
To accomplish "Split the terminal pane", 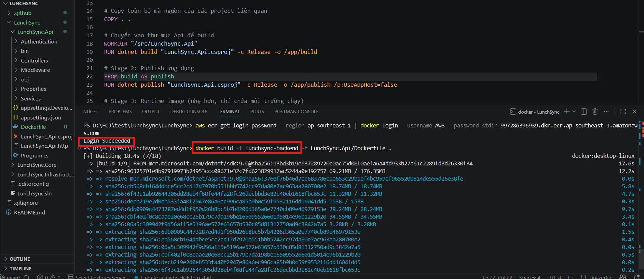I will (584, 112).
